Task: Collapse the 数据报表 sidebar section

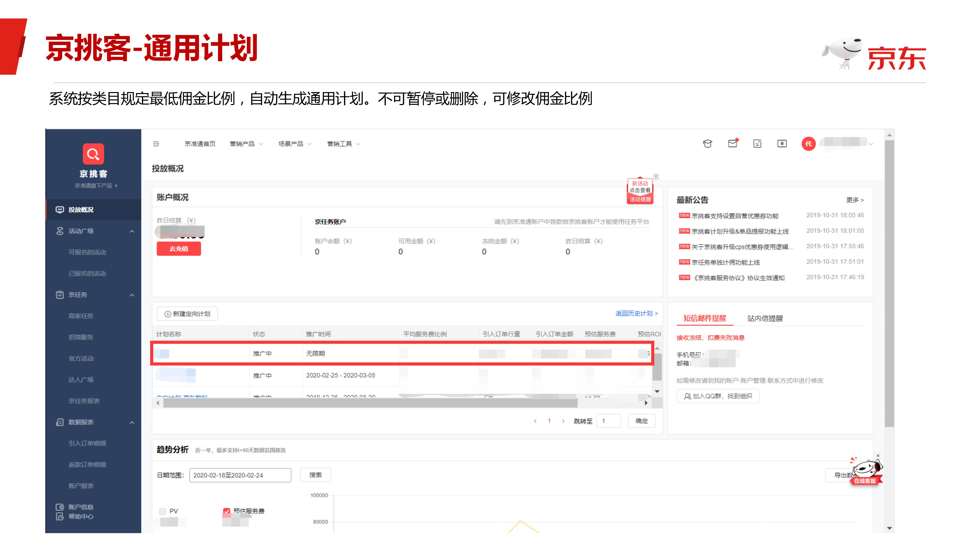Action: tap(132, 422)
